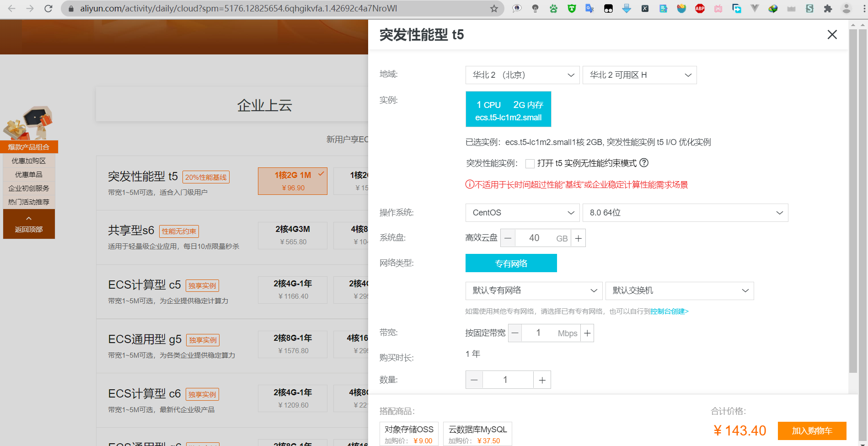The image size is (868, 446).
Task: Bookmark this page with star icon
Action: [x=494, y=8]
